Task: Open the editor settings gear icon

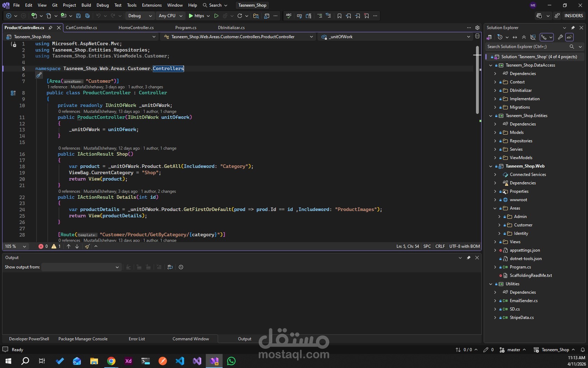Action: 477,28
